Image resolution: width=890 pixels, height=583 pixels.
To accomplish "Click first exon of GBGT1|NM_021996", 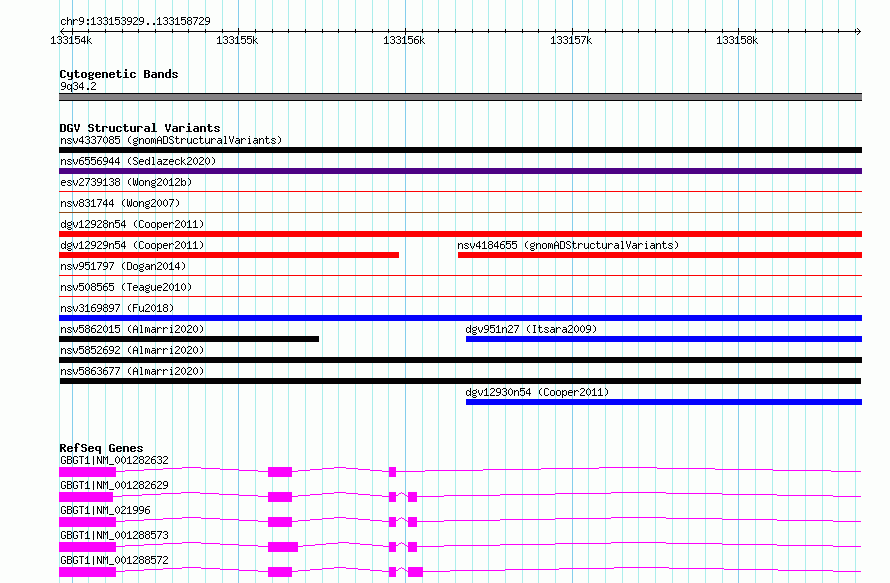I will pos(87,522).
